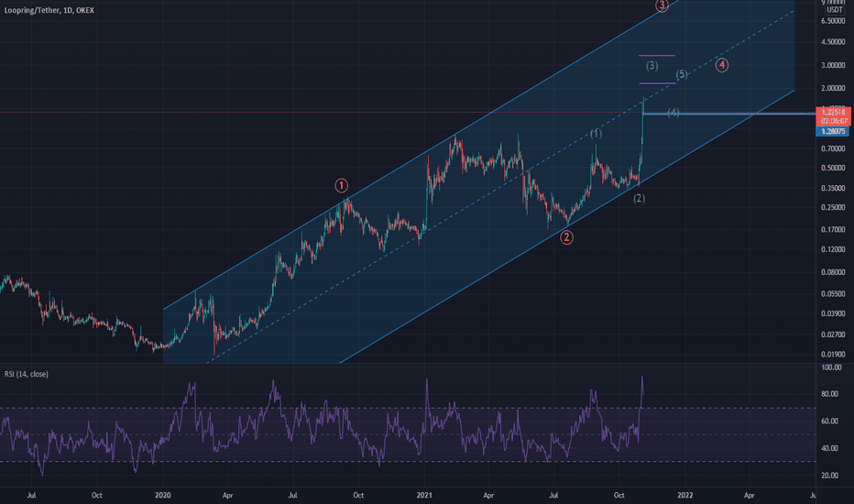Click the 0.25000 price axis label
Viewport: 854px width, 504px height.
point(833,208)
